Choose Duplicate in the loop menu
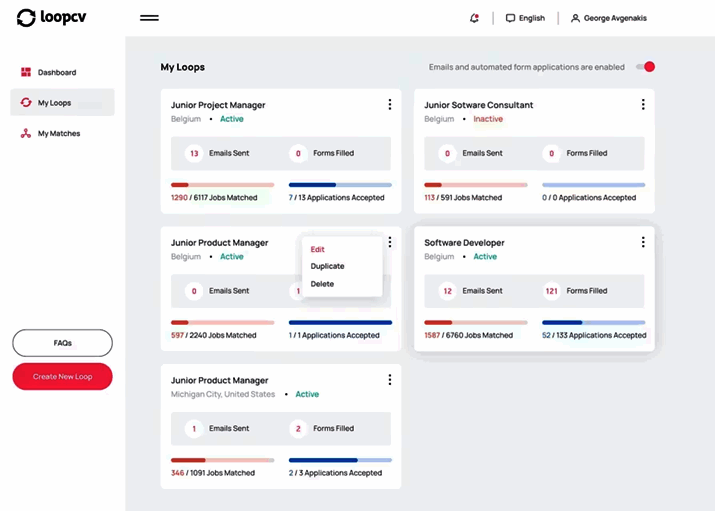The height and width of the screenshot is (511, 715). 328,266
